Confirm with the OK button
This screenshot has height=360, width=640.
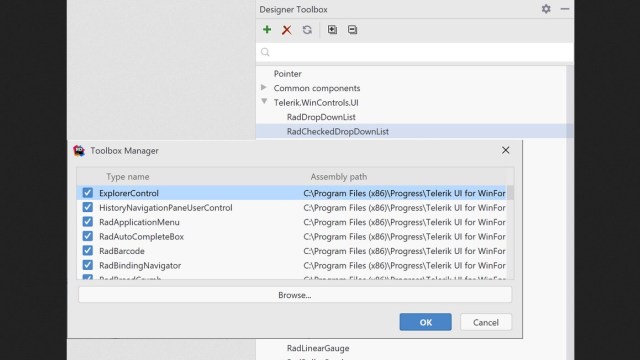pos(425,322)
